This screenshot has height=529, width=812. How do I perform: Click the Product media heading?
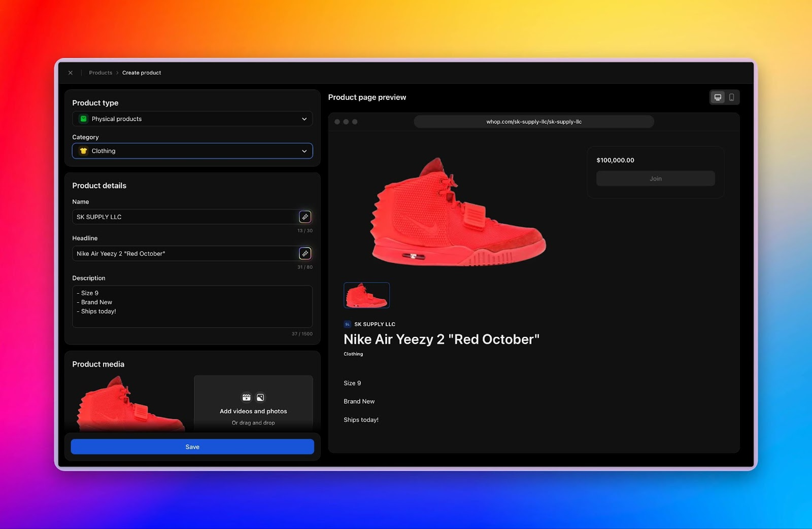click(x=98, y=364)
